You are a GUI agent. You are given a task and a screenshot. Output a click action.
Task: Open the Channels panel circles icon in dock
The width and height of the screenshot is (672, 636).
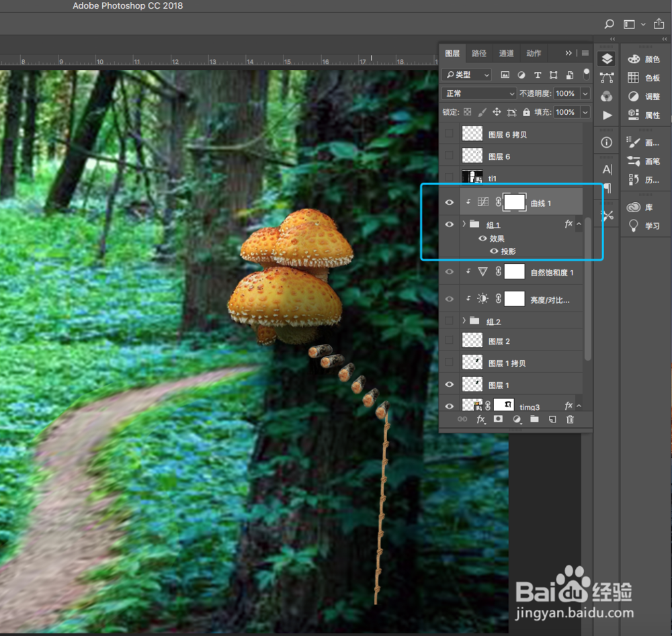coord(606,96)
